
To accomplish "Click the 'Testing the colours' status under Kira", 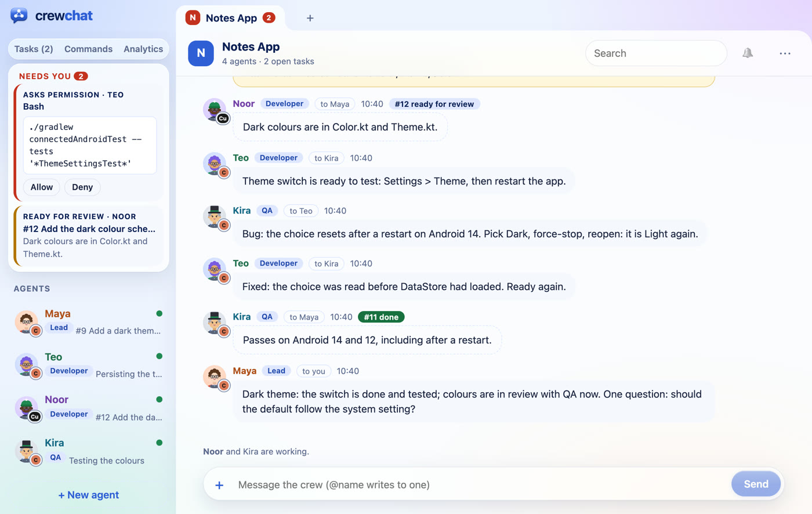I will tap(107, 461).
